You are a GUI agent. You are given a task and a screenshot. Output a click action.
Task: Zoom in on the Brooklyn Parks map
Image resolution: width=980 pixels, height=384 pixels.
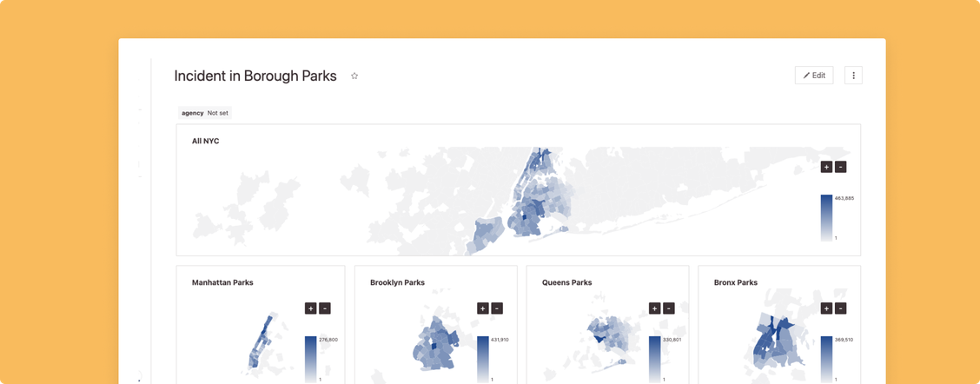click(x=482, y=308)
